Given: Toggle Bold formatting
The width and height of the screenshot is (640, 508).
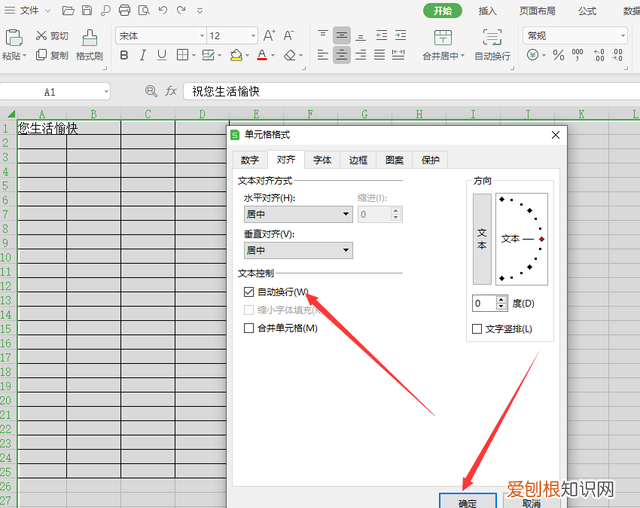Looking at the screenshot, I should click(x=124, y=55).
